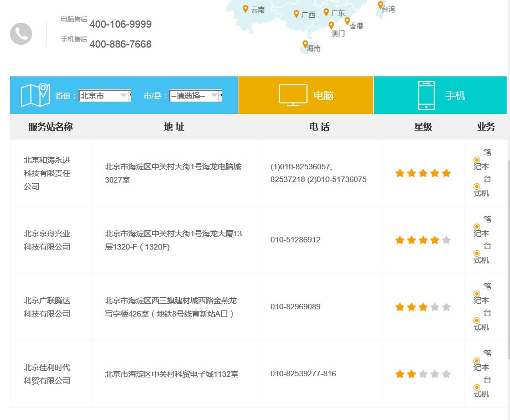Screen dimensions: 510x420
Task: Switch to the 电脑 computer tab
Action: click(x=306, y=95)
